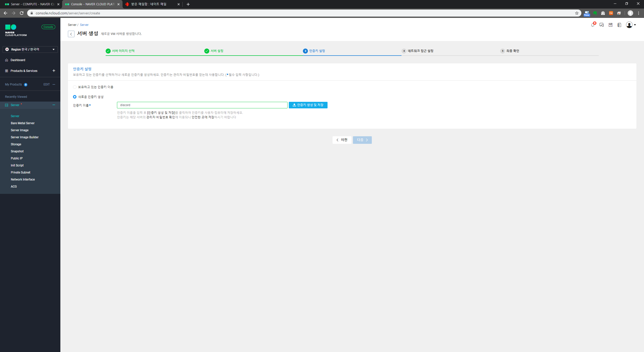Click the Dashboard home icon
The height and width of the screenshot is (352, 644).
tap(7, 60)
